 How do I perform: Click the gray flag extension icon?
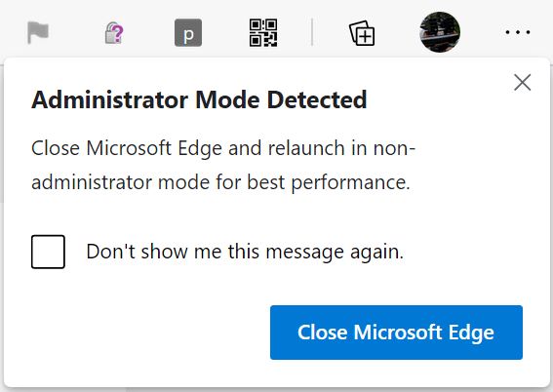[x=38, y=32]
